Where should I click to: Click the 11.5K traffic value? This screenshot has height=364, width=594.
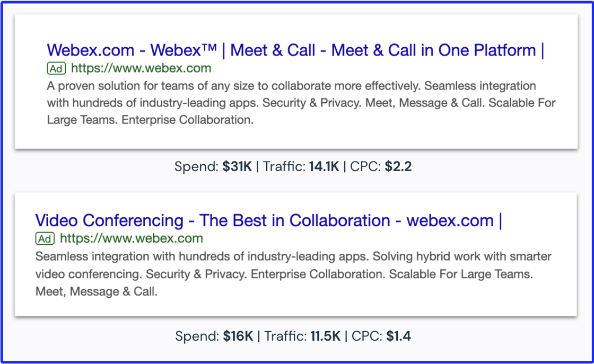coord(326,336)
